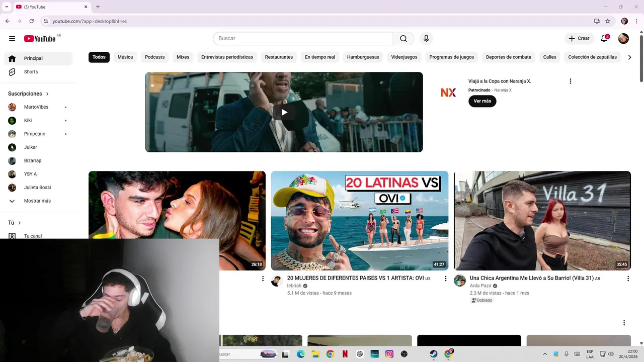The height and width of the screenshot is (362, 644).
Task: Open Microsoft Edge from the taskbar
Action: [x=300, y=354]
